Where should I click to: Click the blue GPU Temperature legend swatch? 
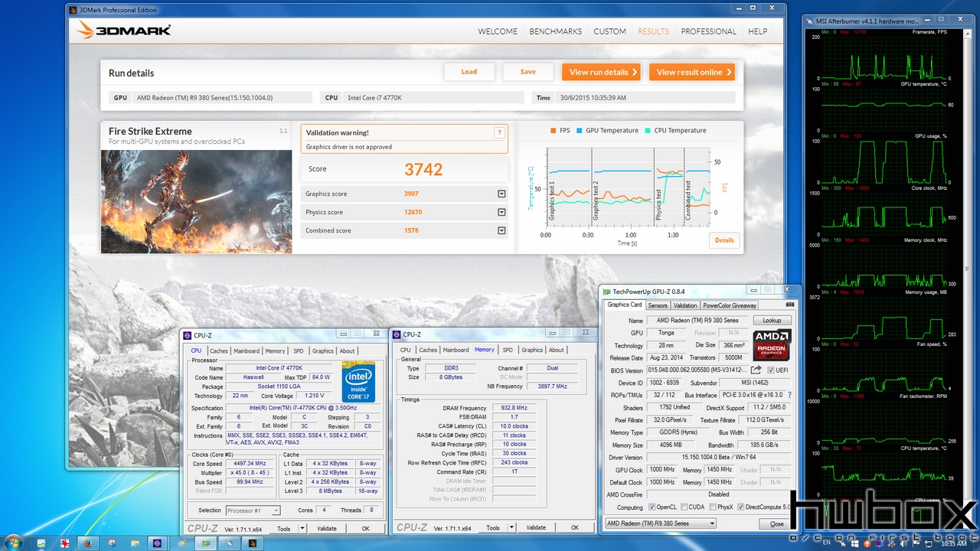tap(580, 131)
